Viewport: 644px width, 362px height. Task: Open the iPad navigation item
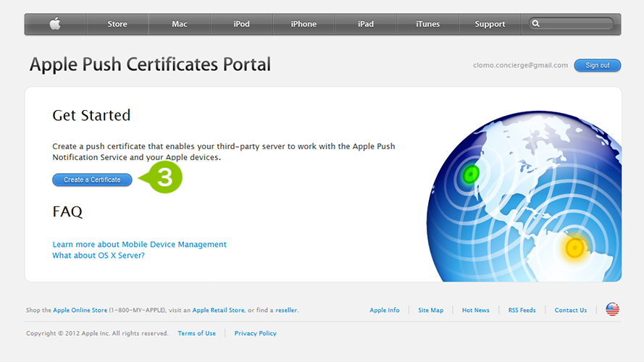click(366, 24)
